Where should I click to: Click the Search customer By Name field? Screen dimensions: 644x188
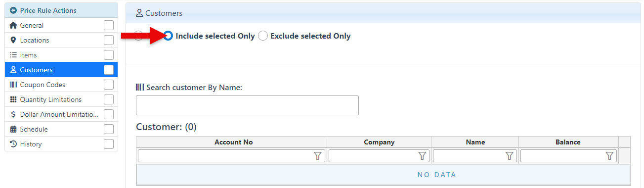pos(247,105)
